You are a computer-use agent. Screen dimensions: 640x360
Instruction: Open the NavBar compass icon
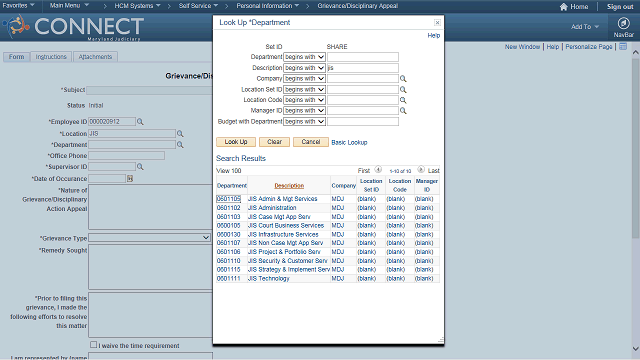coord(623,23)
